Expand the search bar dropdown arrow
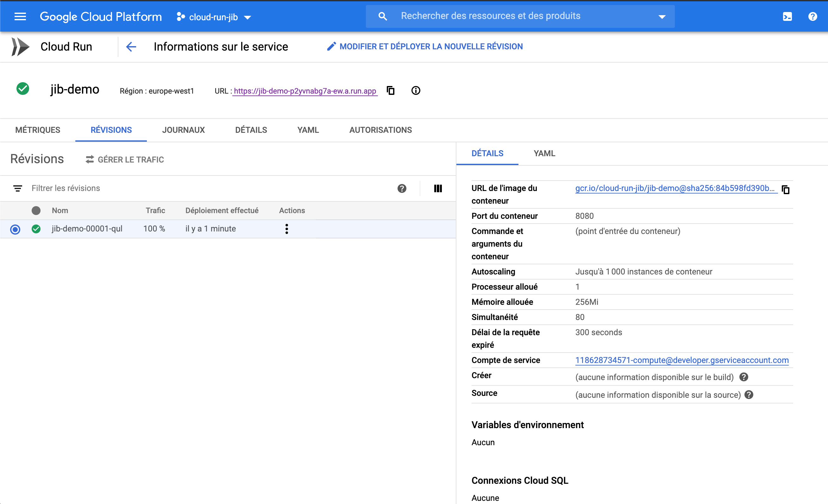This screenshot has height=504, width=828. 662,17
